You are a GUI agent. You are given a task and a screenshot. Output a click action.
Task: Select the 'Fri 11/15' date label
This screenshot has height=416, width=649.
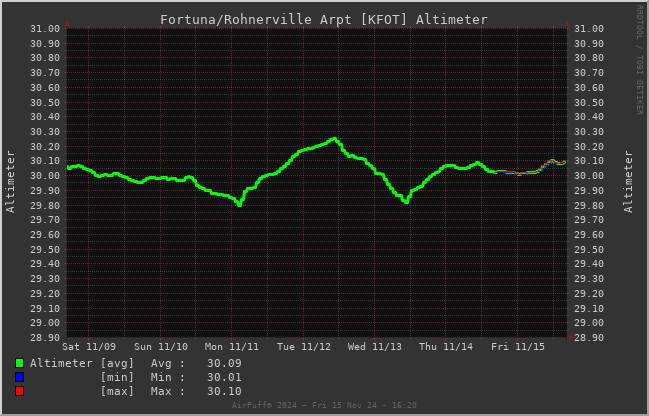point(518,346)
